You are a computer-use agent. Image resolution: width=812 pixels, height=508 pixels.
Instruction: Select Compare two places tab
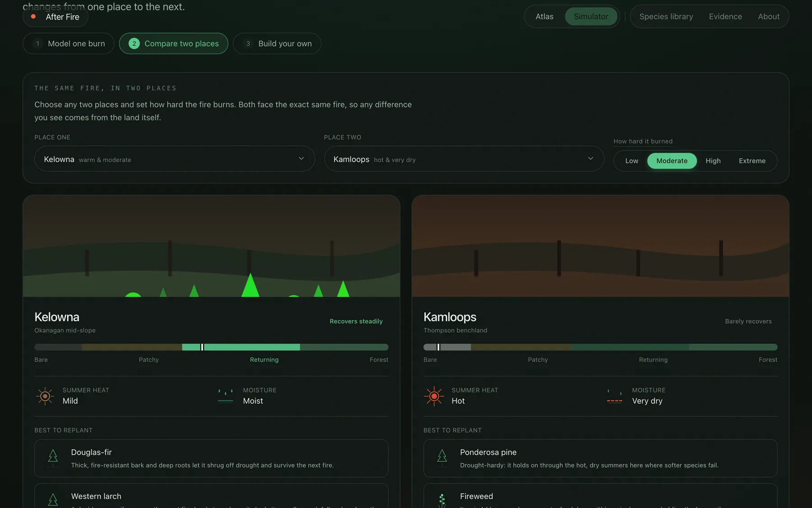[x=174, y=43]
